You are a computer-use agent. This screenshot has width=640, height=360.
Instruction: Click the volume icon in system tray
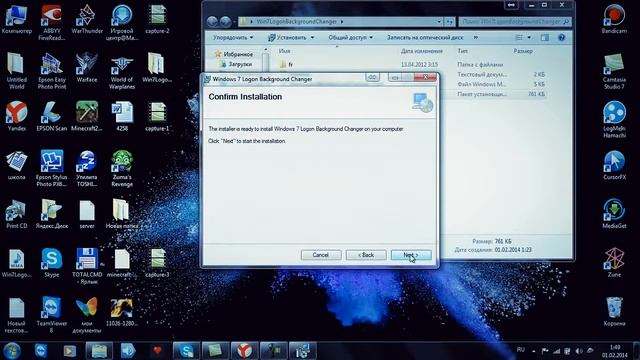[x=579, y=351]
